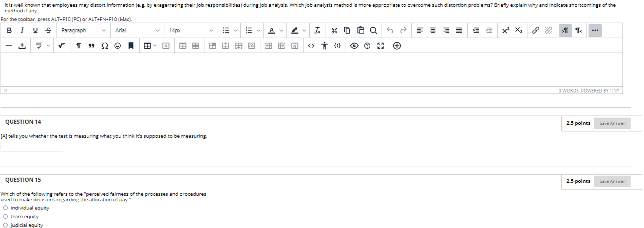The width and height of the screenshot is (644, 228).
Task: Increase paragraph indent
Action: point(476,30)
